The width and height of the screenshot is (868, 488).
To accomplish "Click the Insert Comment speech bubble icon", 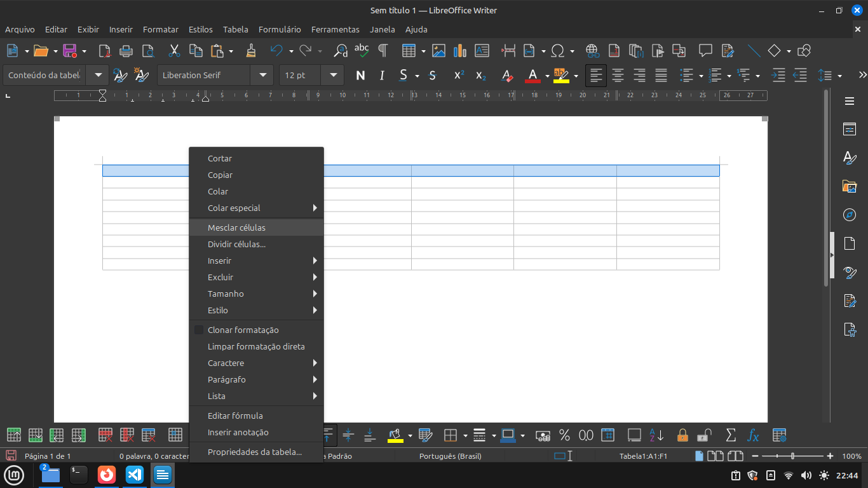I will pos(705,51).
